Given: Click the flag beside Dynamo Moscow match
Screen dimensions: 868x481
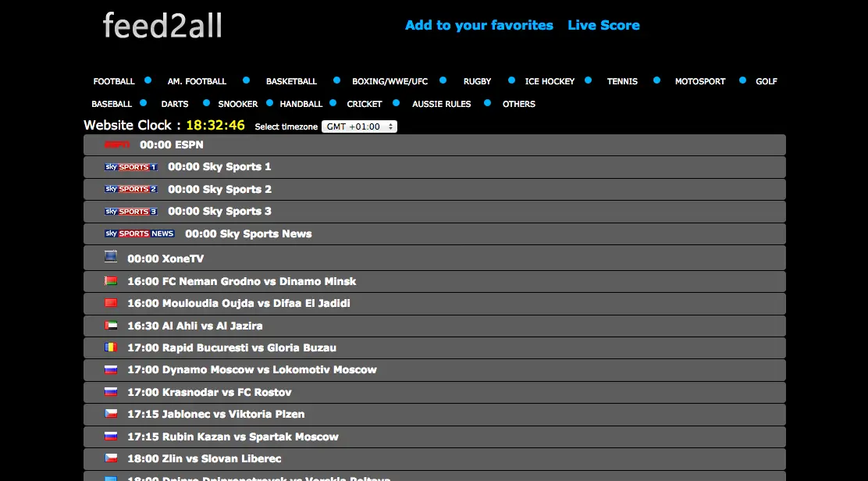Looking at the screenshot, I should coord(111,369).
